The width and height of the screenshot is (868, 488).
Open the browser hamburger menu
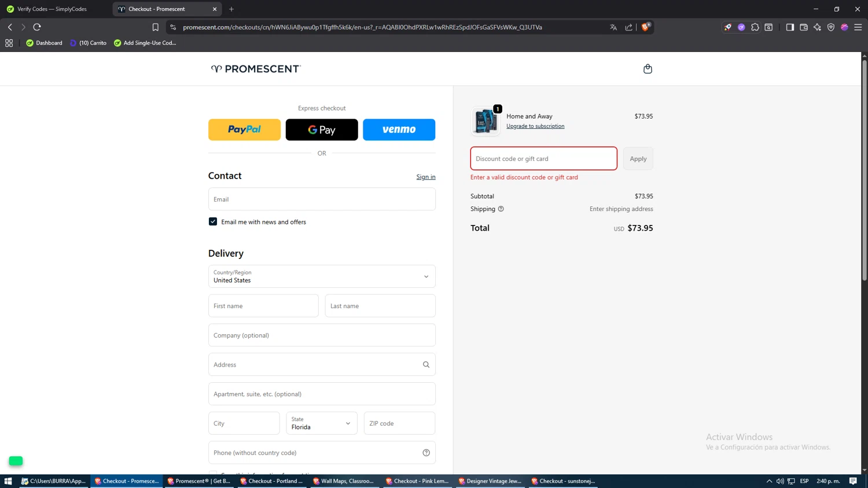(x=858, y=27)
